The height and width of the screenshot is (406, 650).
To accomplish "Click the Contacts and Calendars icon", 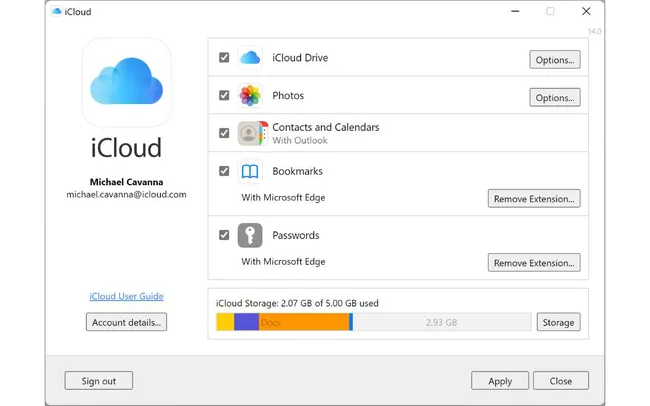I will click(x=252, y=133).
